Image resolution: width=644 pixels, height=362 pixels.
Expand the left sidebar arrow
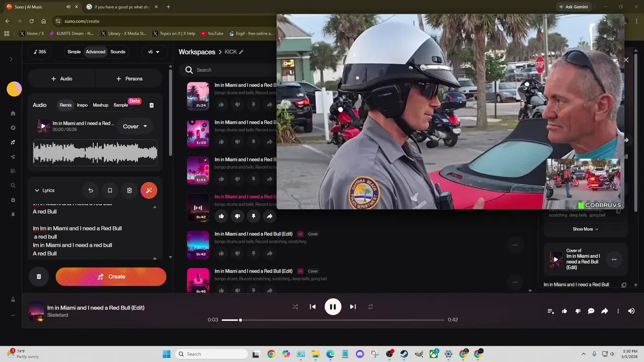click(11, 59)
